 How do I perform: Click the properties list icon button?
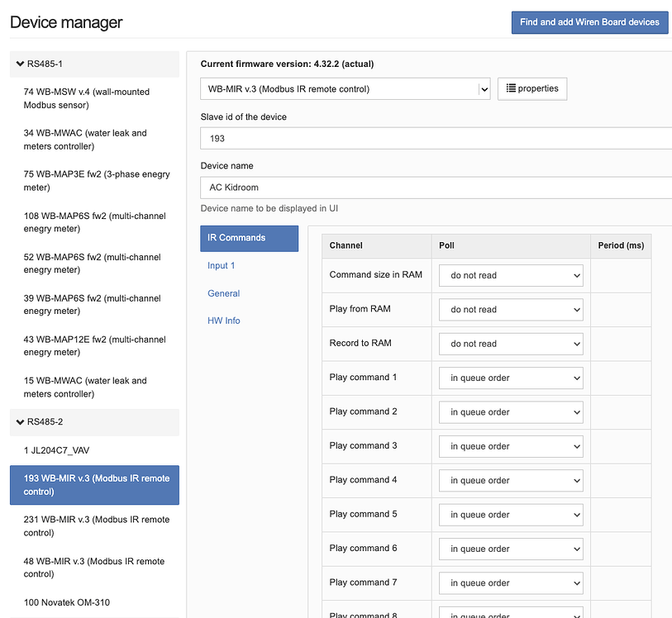531,88
